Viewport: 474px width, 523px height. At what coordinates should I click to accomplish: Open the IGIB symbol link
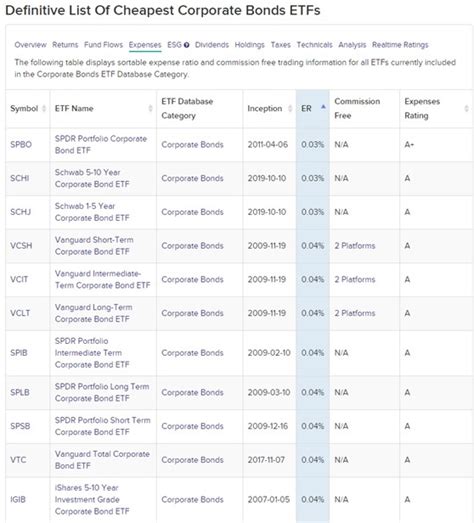pos(18,499)
